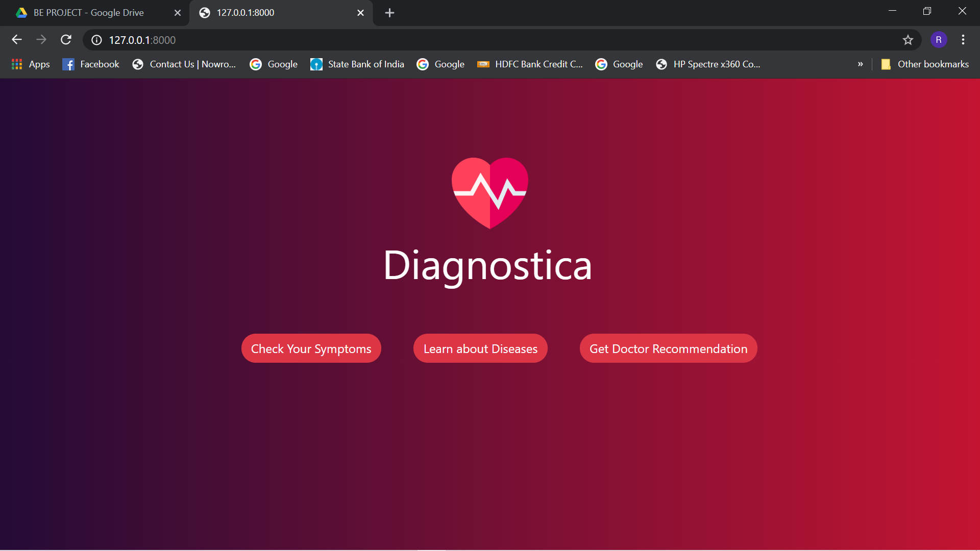Open the Contact Us | Nowro... bookmark
This screenshot has width=980, height=551.
[184, 64]
